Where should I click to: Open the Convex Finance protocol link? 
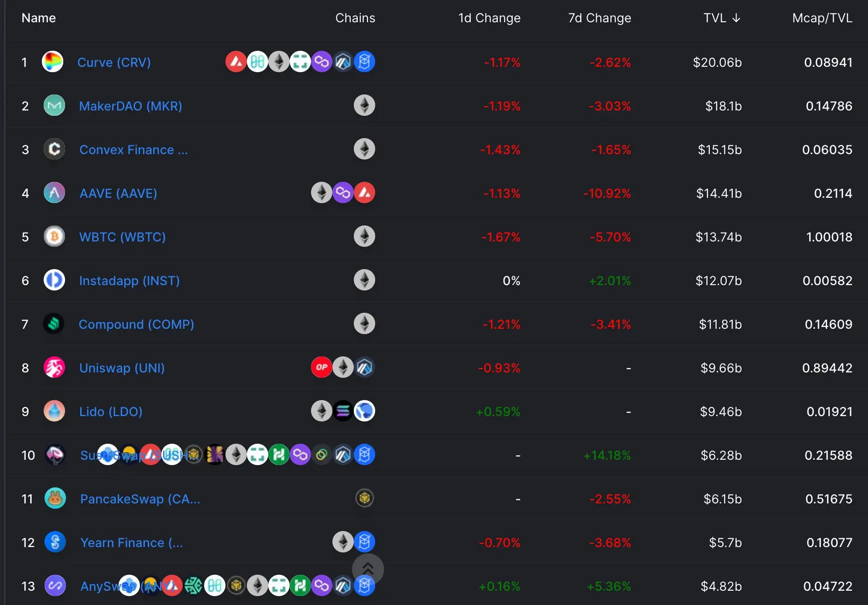click(133, 150)
